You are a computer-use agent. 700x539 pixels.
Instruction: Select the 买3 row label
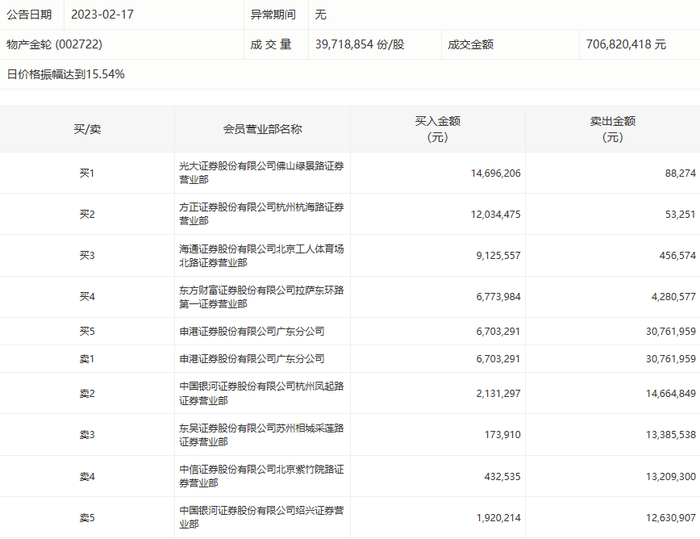click(87, 255)
